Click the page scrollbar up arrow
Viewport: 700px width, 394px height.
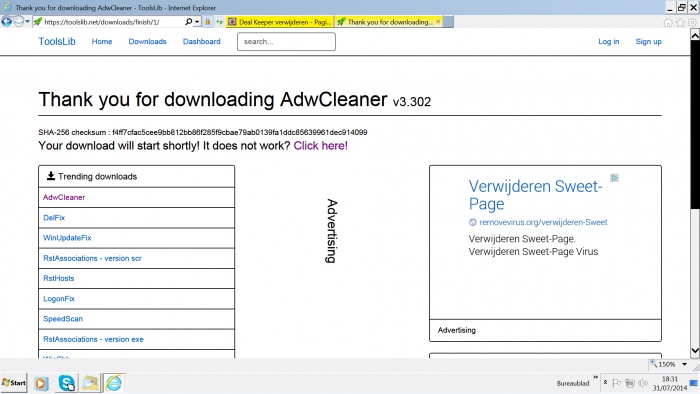coord(695,35)
